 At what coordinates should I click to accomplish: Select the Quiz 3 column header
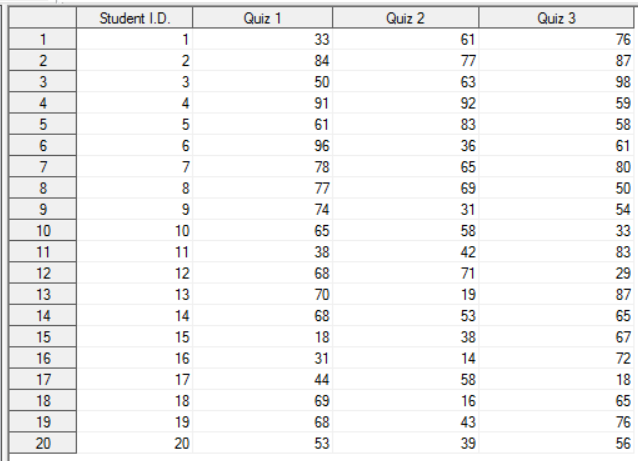point(556,18)
